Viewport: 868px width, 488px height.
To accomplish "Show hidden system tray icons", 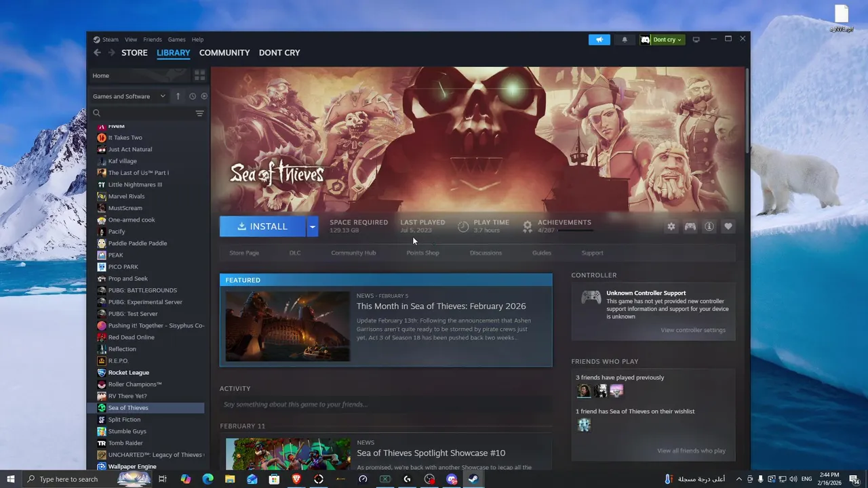I will click(x=739, y=479).
